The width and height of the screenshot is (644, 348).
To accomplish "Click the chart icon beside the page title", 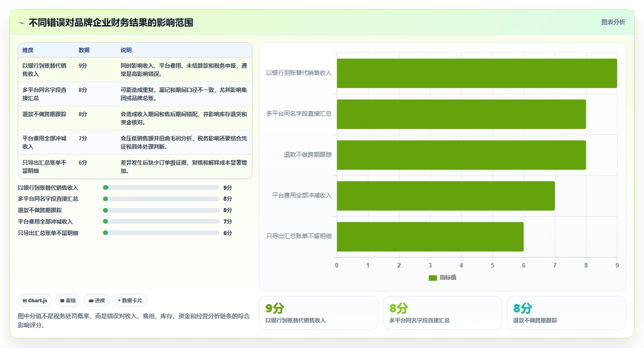I will click(22, 23).
